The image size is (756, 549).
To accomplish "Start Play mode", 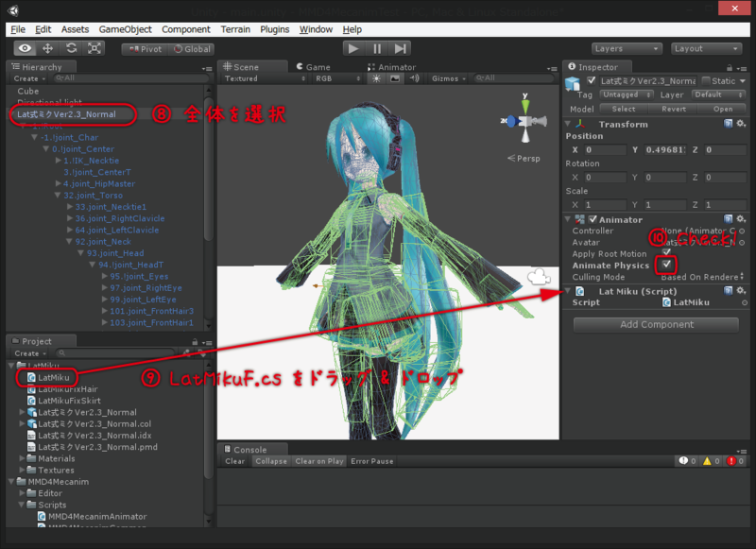I will pos(353,49).
